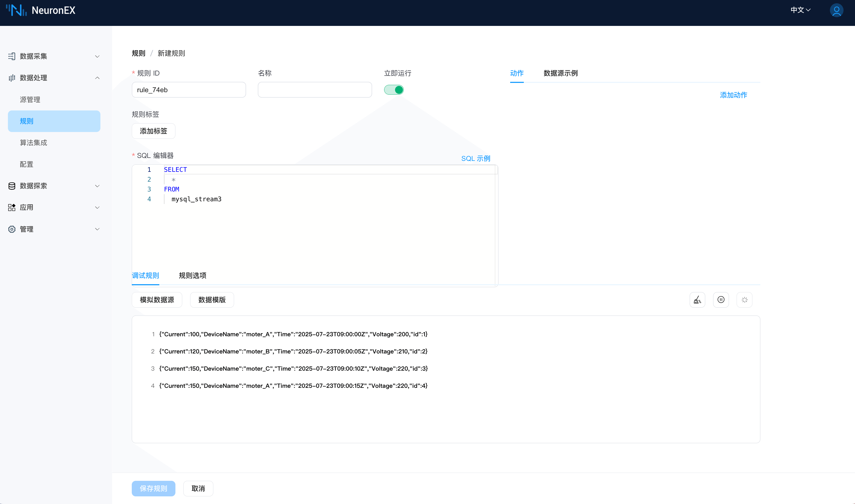Viewport: 855px width, 504px height.
Task: Click the 管理 gear icon
Action: pyautogui.click(x=12, y=229)
